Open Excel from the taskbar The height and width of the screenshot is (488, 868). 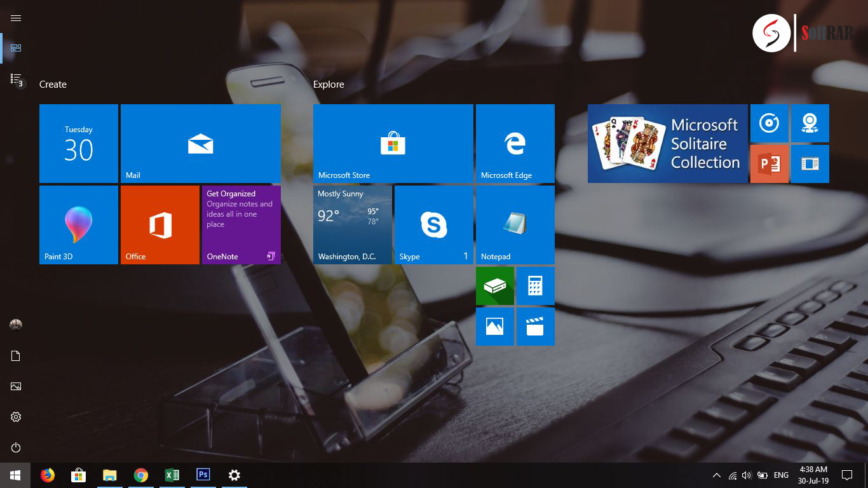click(x=172, y=475)
